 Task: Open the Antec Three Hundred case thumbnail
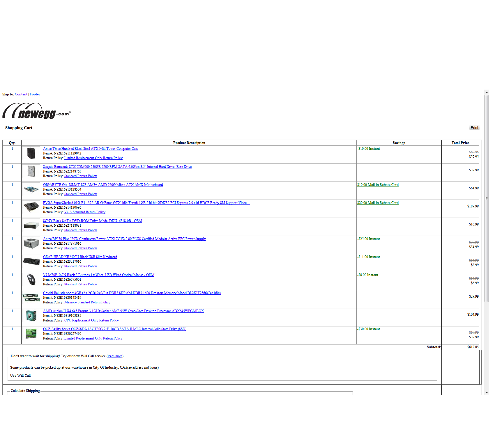[31, 153]
